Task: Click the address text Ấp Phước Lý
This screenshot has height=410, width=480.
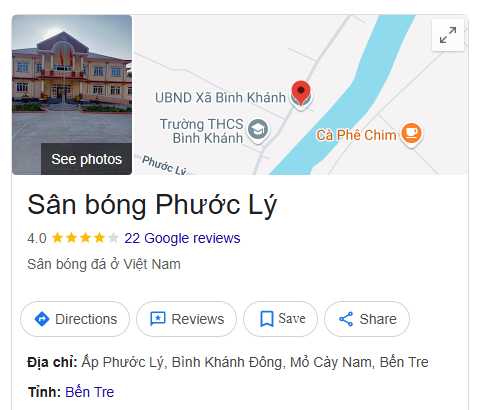Action: point(123,362)
